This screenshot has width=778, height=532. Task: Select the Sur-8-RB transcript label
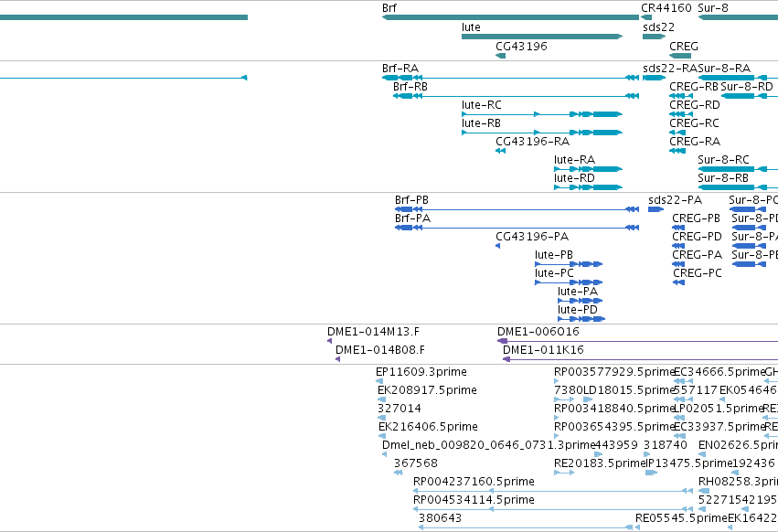coord(723,178)
